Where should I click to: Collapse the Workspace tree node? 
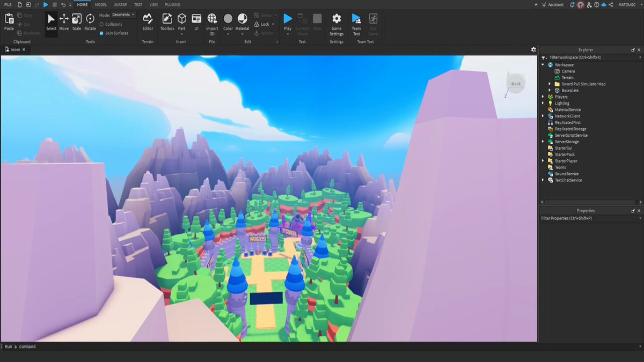coord(543,64)
